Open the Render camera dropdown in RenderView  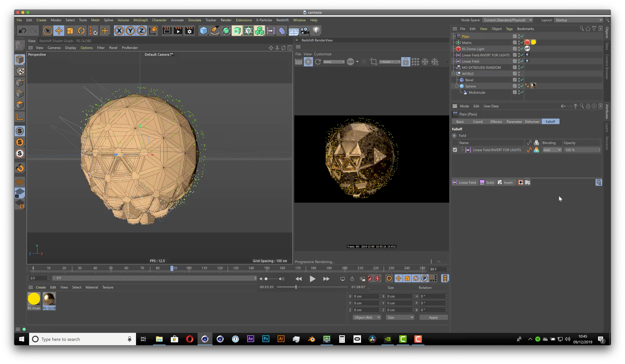point(390,62)
